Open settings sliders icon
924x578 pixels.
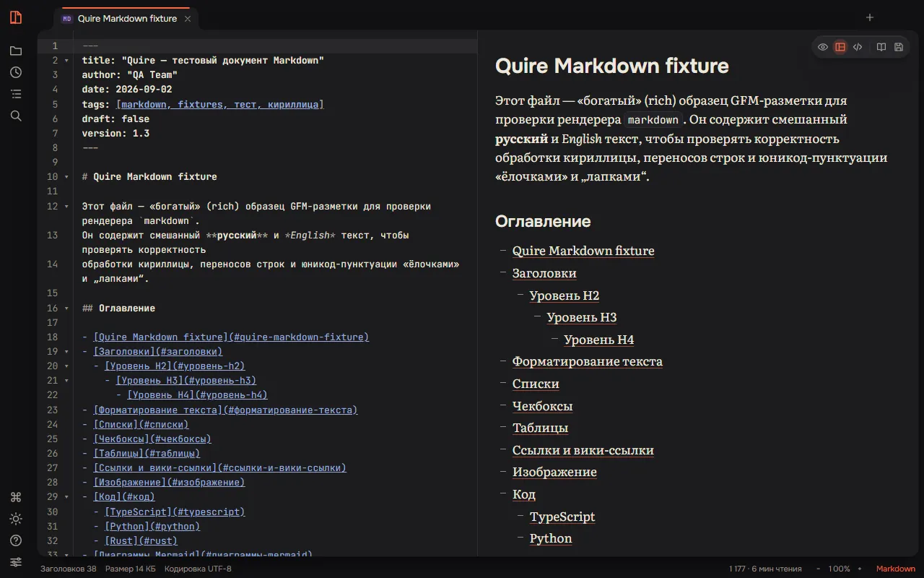coord(16,562)
